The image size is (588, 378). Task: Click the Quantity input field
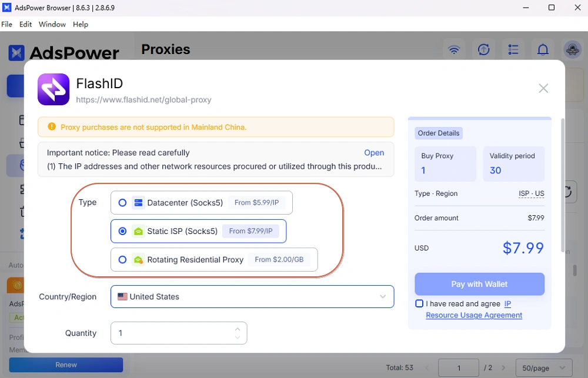click(x=179, y=333)
